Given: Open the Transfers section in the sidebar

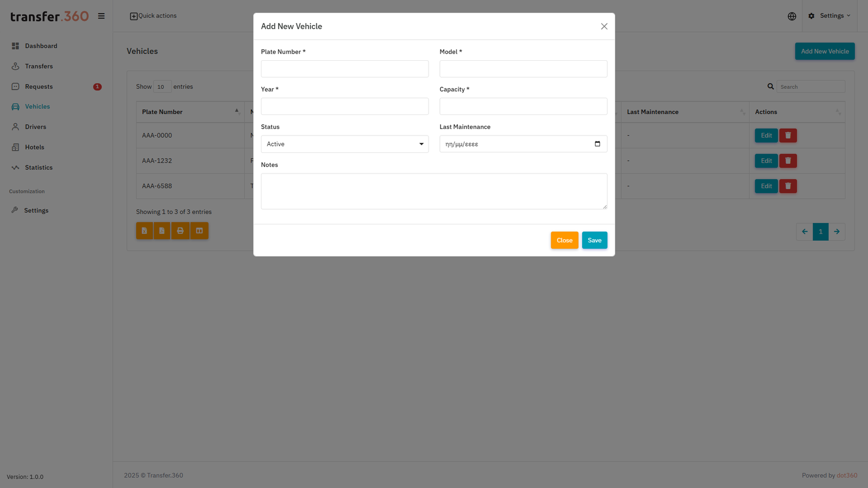Looking at the screenshot, I should click(38, 66).
